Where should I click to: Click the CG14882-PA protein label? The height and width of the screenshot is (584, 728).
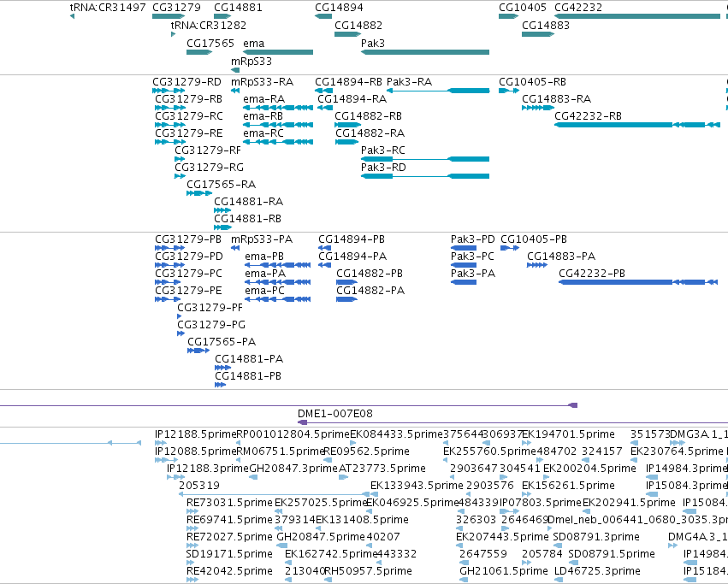click(370, 291)
